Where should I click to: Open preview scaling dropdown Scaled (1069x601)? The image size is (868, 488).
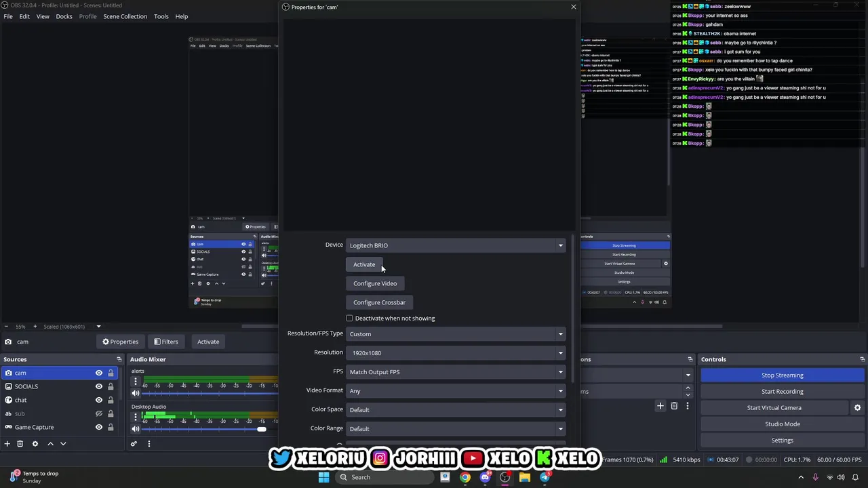point(72,327)
